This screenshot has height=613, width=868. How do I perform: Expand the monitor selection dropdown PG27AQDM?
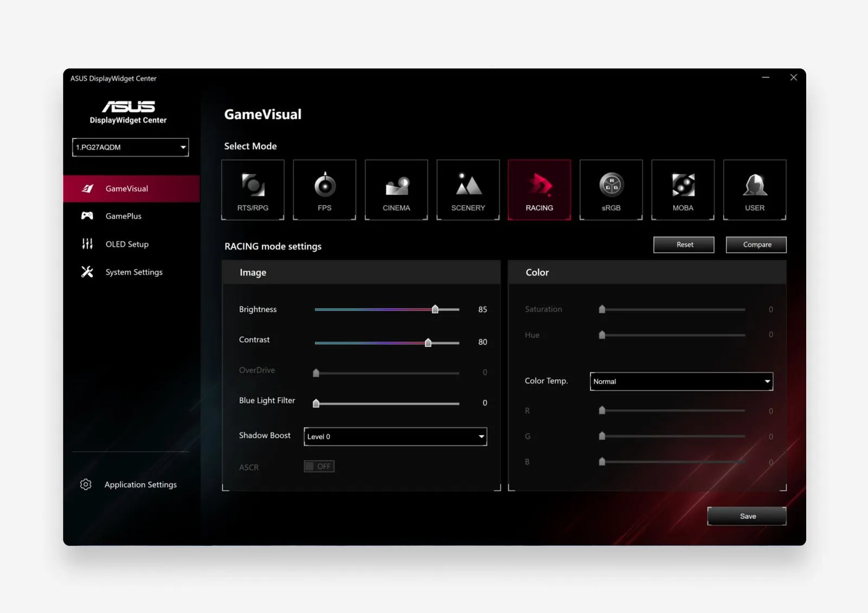tap(130, 147)
